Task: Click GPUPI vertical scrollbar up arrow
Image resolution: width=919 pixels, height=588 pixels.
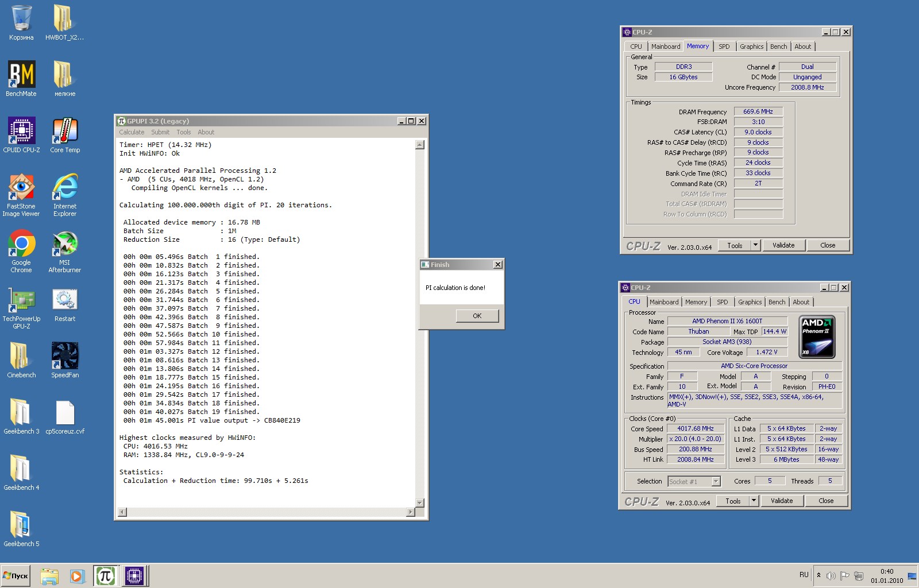Action: 420,145
